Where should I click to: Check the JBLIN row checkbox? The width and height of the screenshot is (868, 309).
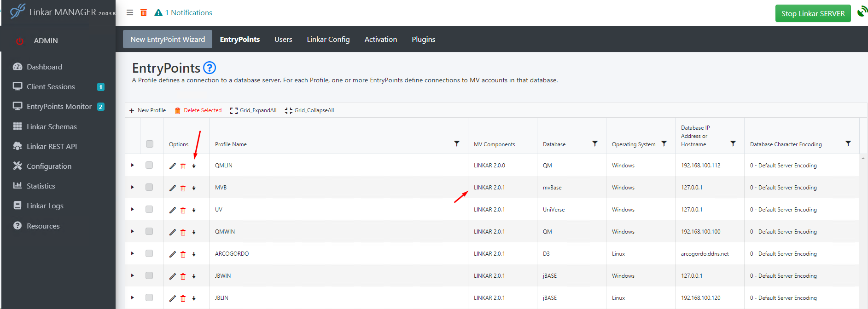point(149,298)
